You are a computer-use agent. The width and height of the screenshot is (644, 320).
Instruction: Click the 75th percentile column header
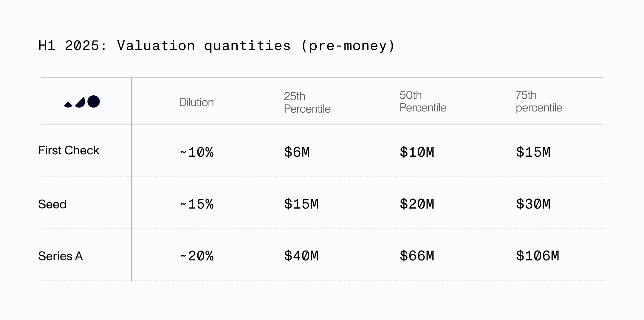tap(539, 101)
